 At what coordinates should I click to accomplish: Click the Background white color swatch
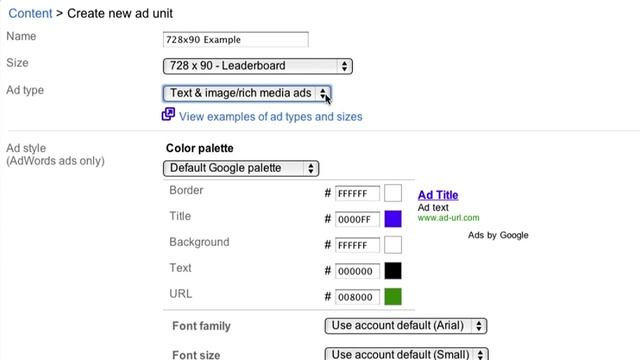pos(393,245)
